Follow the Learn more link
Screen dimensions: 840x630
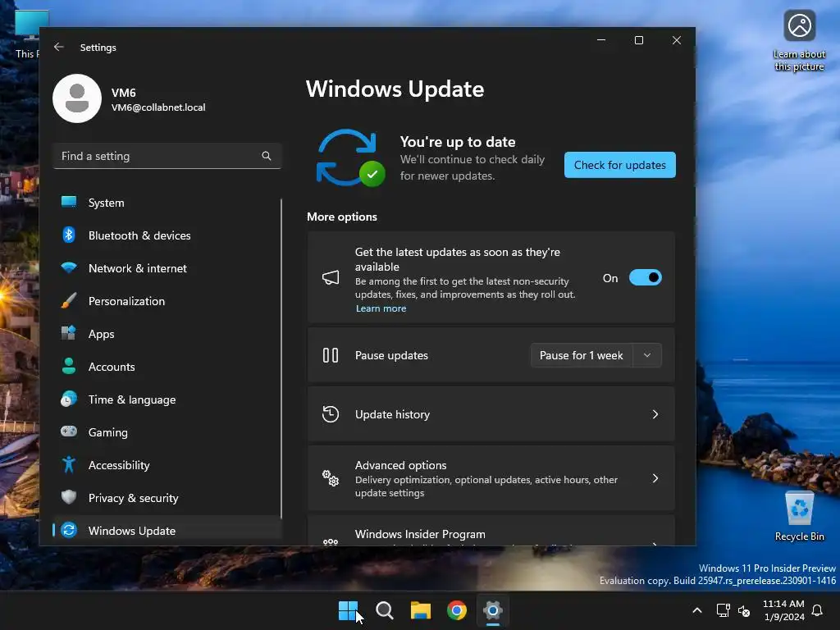coord(381,308)
